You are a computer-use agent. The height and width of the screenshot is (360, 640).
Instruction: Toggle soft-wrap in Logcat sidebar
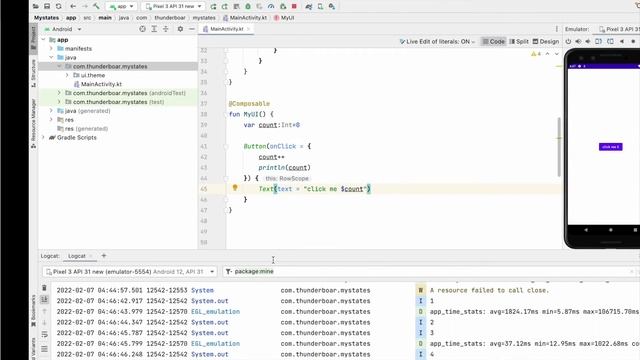click(x=44, y=334)
